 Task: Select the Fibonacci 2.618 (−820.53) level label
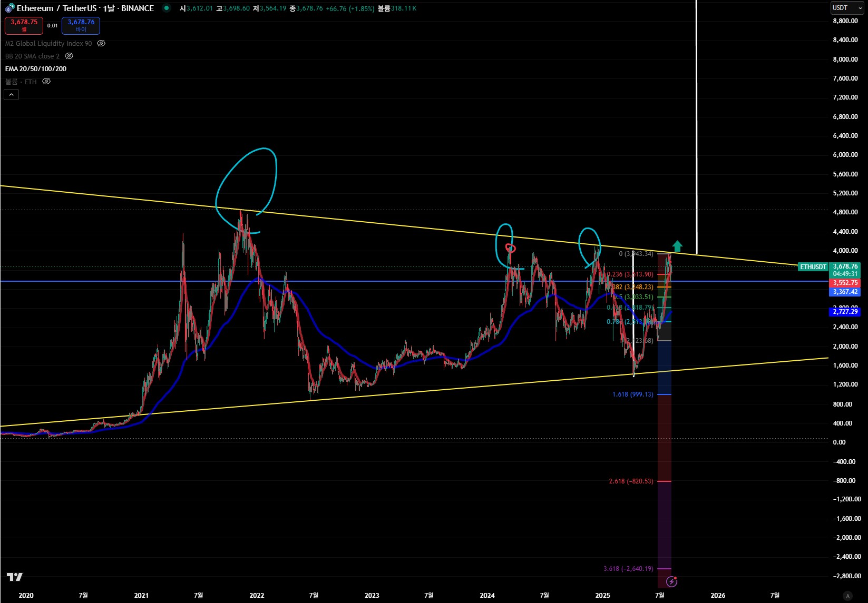(631, 481)
